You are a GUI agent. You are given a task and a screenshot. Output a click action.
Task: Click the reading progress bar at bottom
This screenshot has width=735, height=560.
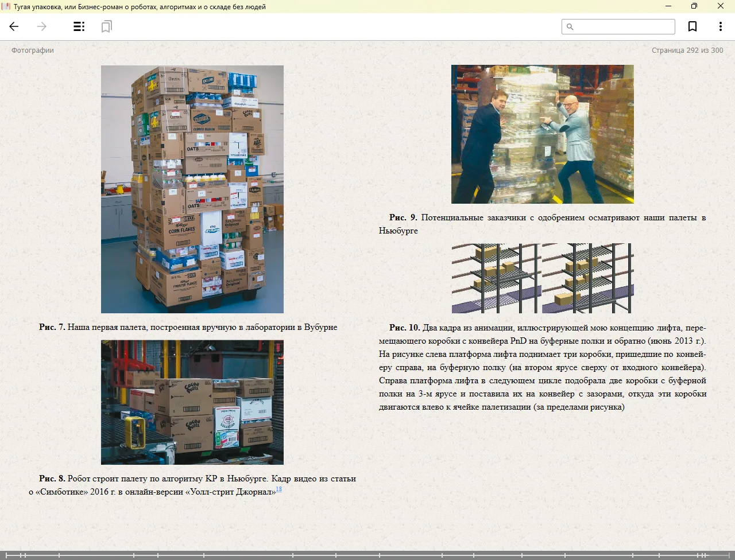pos(367,555)
